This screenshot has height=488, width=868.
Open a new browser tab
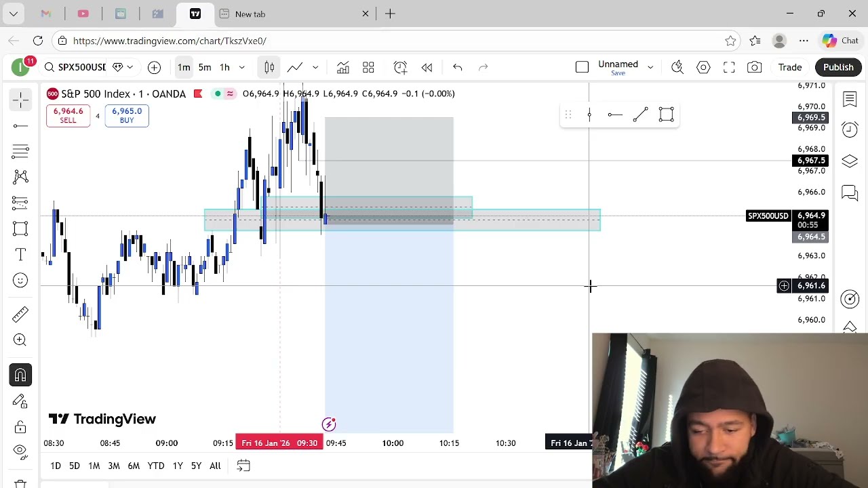click(390, 14)
